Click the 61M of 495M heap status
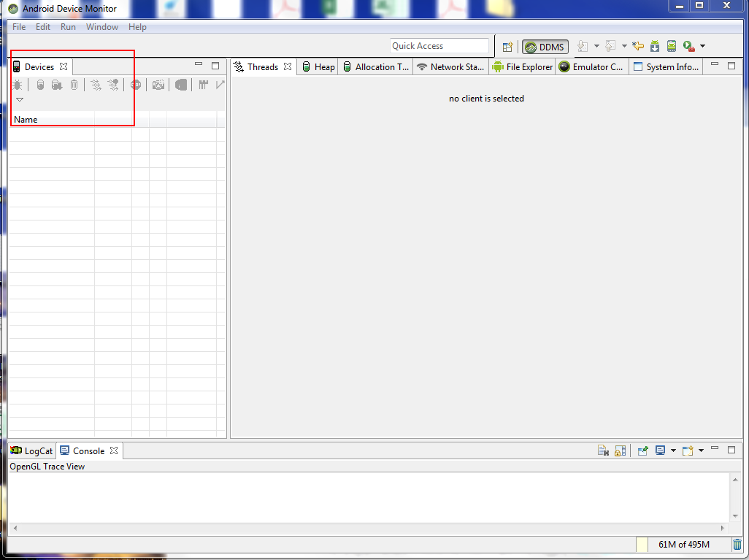 pos(683,544)
